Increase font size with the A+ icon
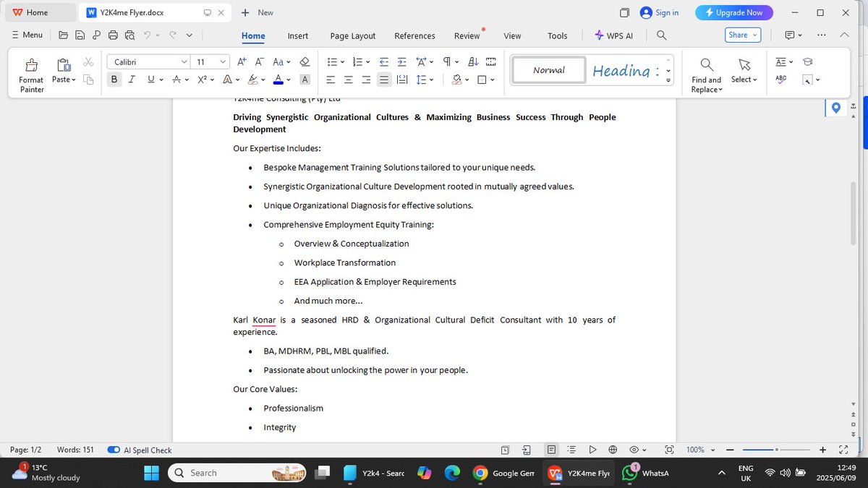The image size is (868, 488). click(242, 62)
